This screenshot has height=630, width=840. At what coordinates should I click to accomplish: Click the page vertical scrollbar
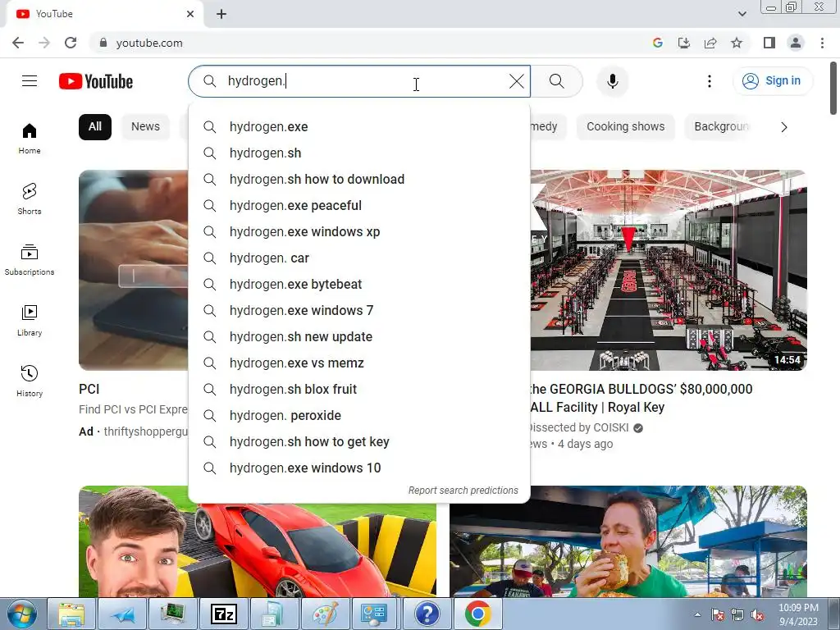point(833,89)
